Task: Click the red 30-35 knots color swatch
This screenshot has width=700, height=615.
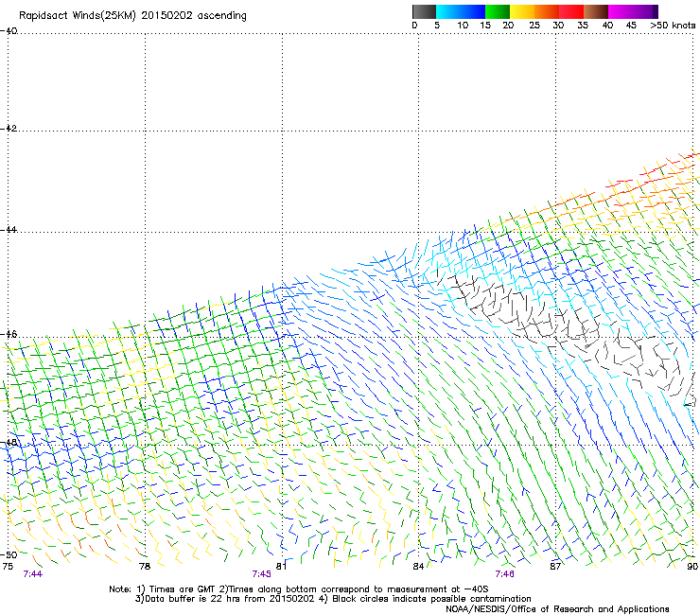Action: (x=571, y=11)
